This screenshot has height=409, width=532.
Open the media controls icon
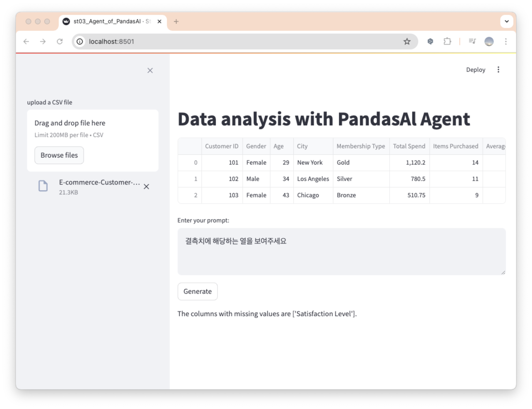(x=472, y=42)
